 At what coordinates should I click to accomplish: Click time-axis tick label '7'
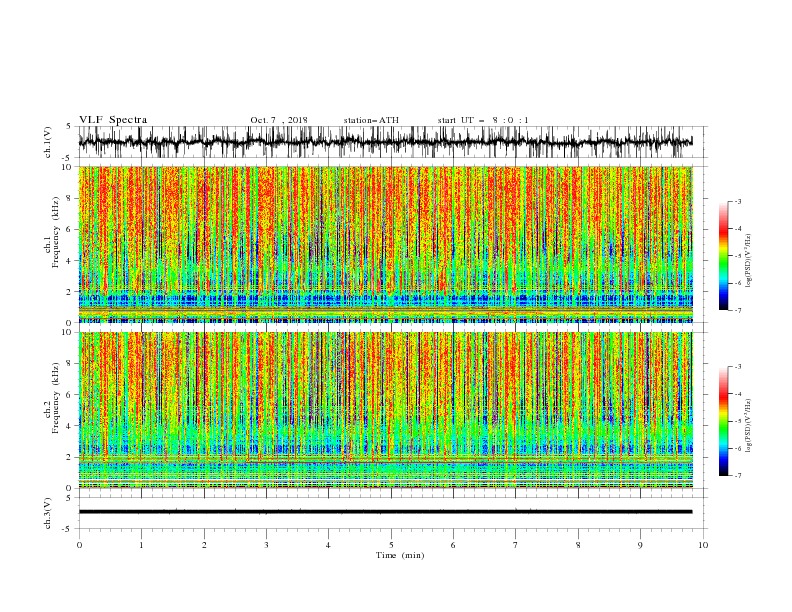click(x=516, y=545)
